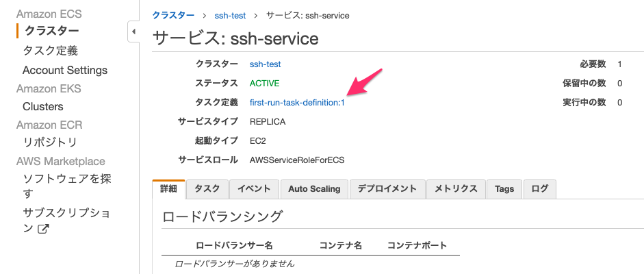This screenshot has height=274, width=644.
Task: Open the first-run-task-definition:1 link
Action: pos(297,103)
